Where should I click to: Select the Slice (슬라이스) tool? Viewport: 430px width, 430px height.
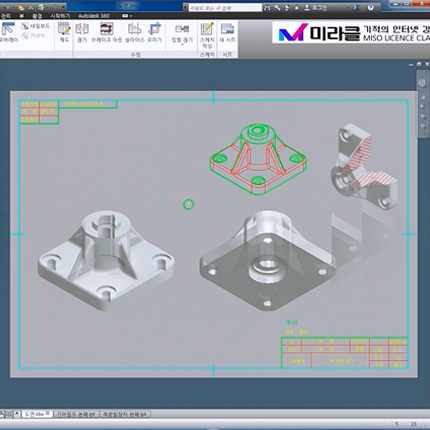[x=135, y=33]
